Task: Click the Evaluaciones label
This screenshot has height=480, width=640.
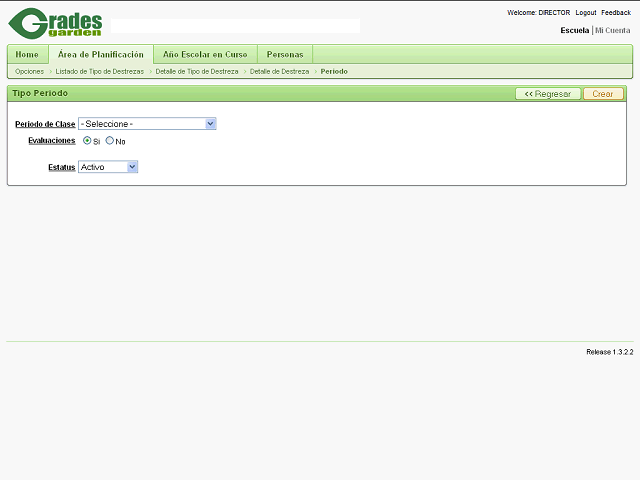Action: pyautogui.click(x=52, y=140)
